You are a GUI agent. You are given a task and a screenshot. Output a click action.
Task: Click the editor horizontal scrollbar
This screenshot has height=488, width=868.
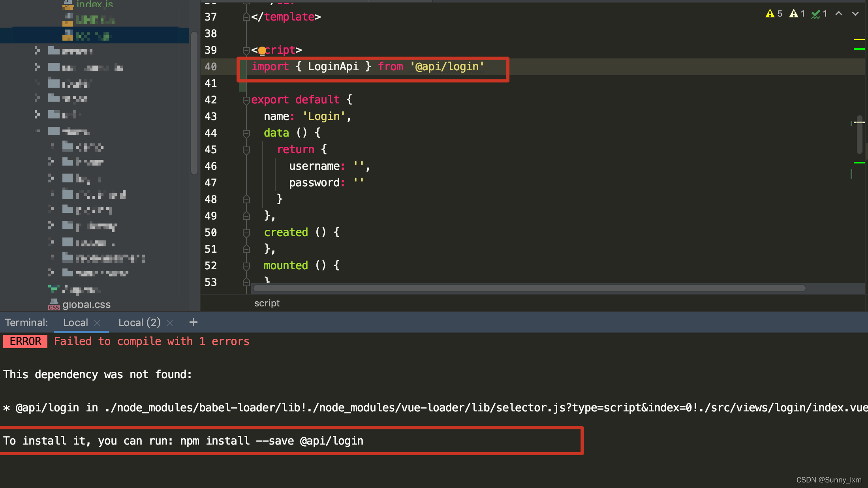tap(529, 288)
